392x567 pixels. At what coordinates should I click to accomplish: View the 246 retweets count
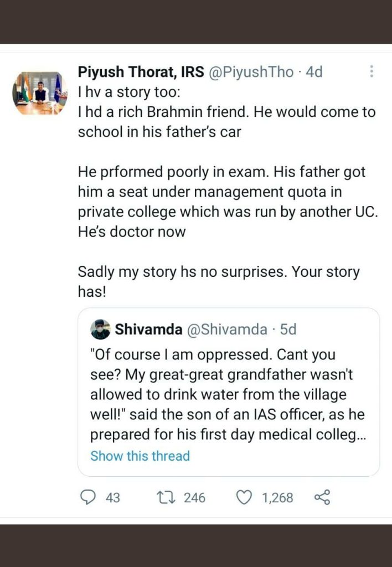pyautogui.click(x=194, y=498)
